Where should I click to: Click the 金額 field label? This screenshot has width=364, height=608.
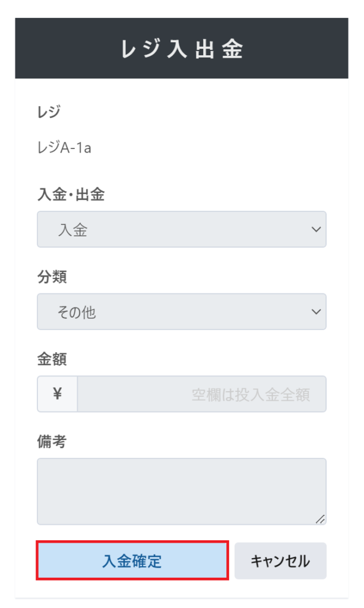52,359
